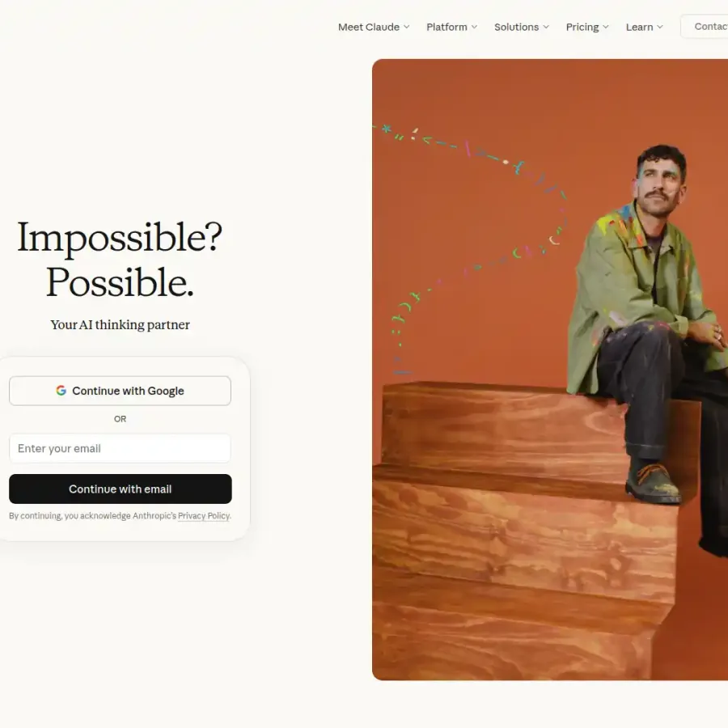The width and height of the screenshot is (728, 728).
Task: Click the Impossible? Possible. headline
Action: pyautogui.click(x=120, y=260)
